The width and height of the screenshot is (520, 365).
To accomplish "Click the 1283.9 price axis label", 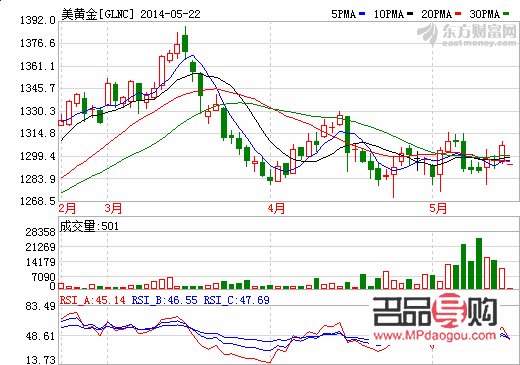I will tap(38, 179).
